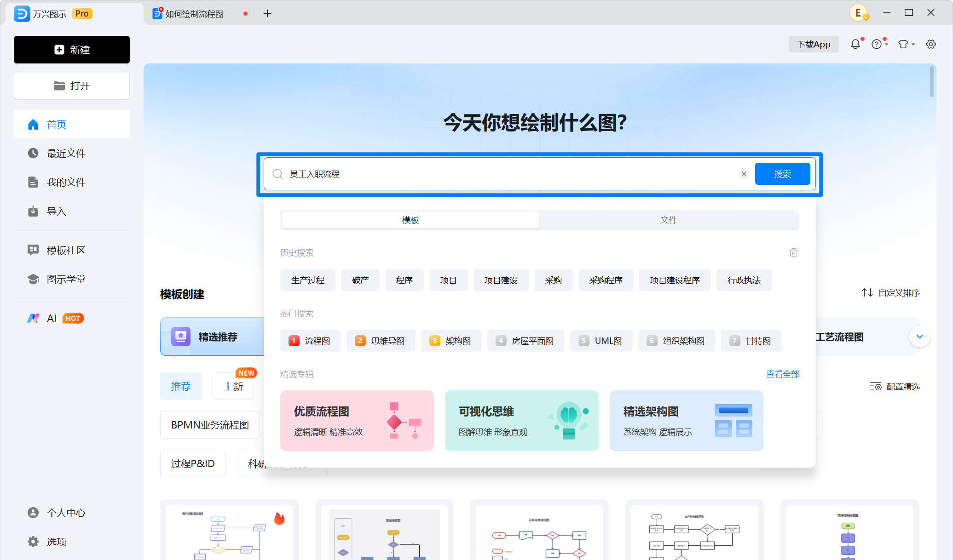The width and height of the screenshot is (953, 560).
Task: Delete search history with trash icon
Action: tap(794, 252)
